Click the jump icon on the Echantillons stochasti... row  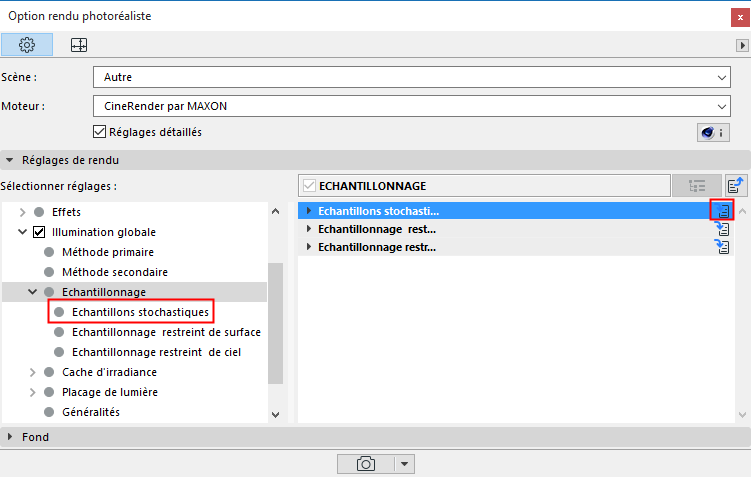coord(722,210)
